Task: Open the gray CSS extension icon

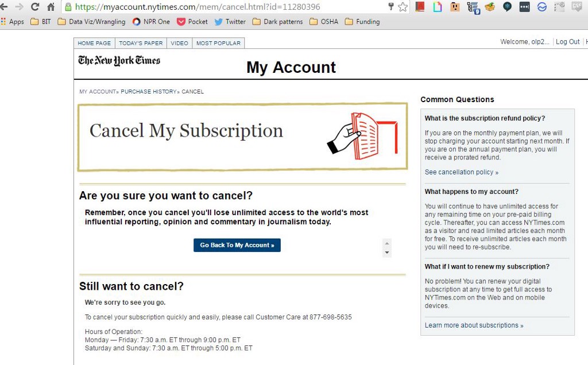Action: [x=577, y=6]
